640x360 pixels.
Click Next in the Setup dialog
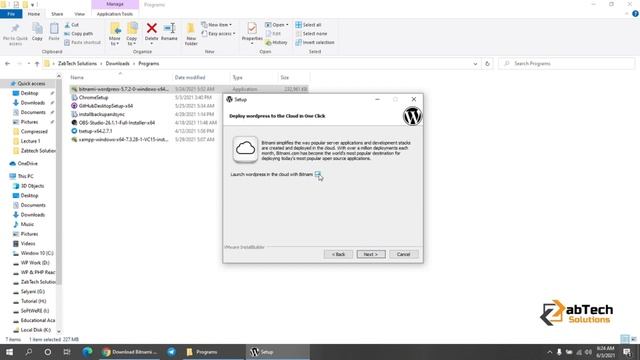(371, 254)
